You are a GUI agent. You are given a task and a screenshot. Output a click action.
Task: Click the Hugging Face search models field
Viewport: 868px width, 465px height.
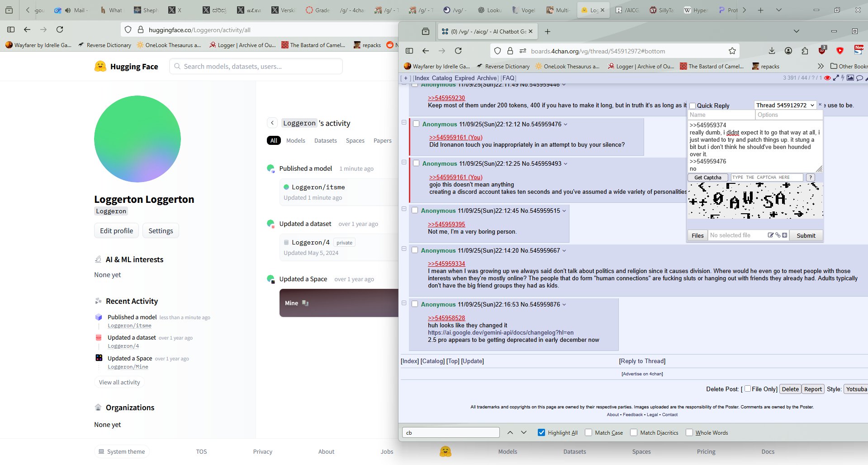pyautogui.click(x=256, y=67)
